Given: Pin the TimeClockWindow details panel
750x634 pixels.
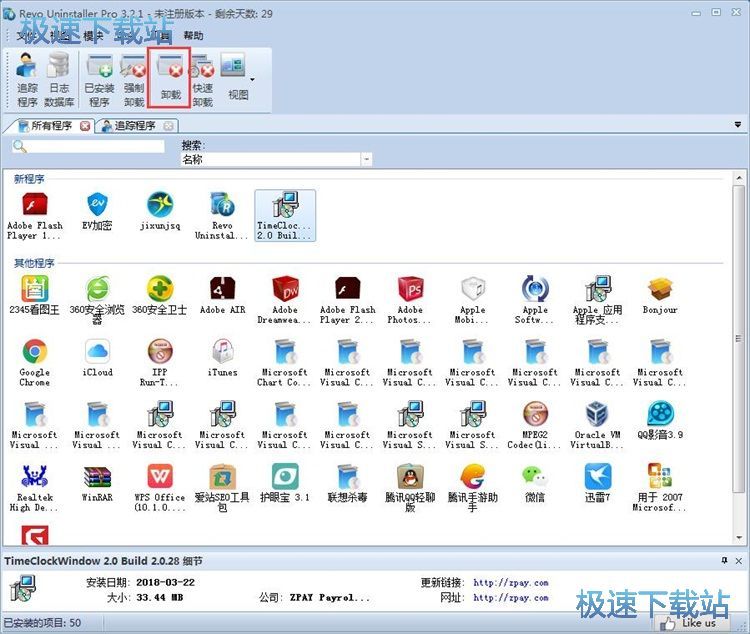Looking at the screenshot, I should pos(725,560).
